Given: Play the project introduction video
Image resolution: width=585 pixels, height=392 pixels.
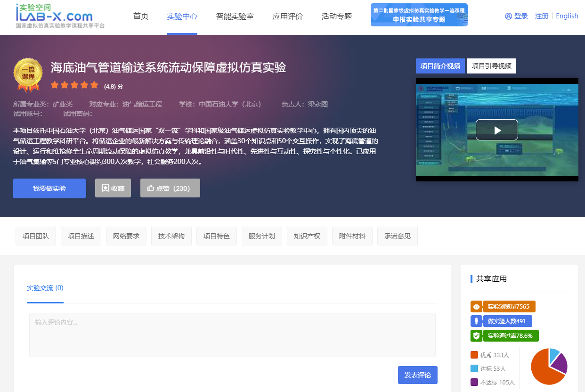Looking at the screenshot, I should (496, 130).
